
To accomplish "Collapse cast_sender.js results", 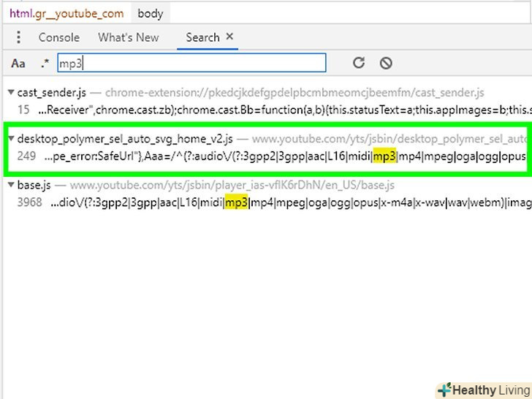I will tap(11, 92).
